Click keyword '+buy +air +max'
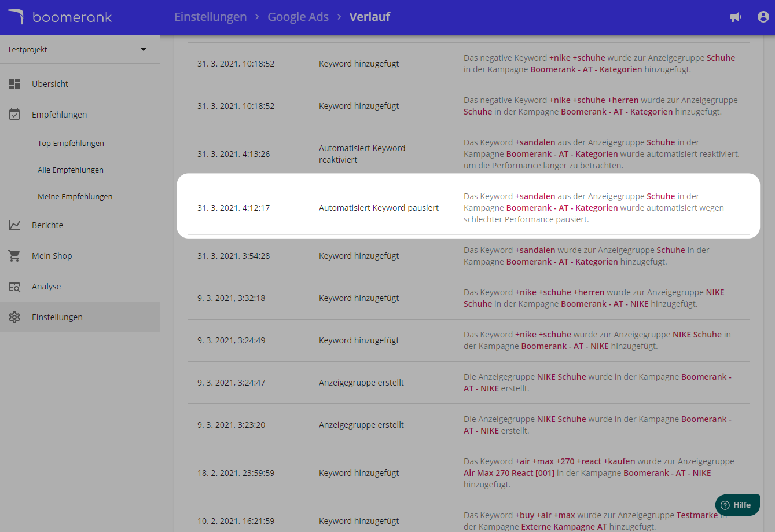Viewport: 775px width, 532px height. click(x=545, y=515)
